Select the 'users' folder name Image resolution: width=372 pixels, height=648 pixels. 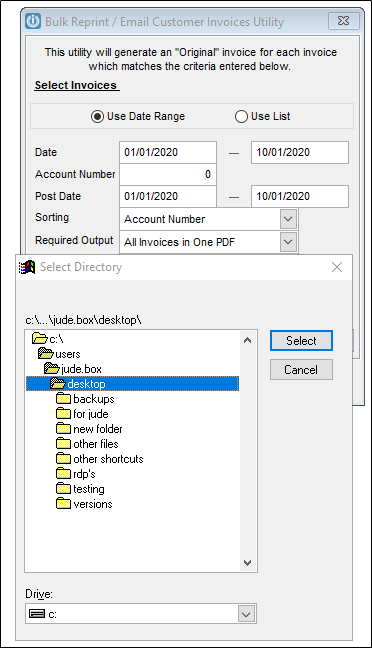click(68, 354)
